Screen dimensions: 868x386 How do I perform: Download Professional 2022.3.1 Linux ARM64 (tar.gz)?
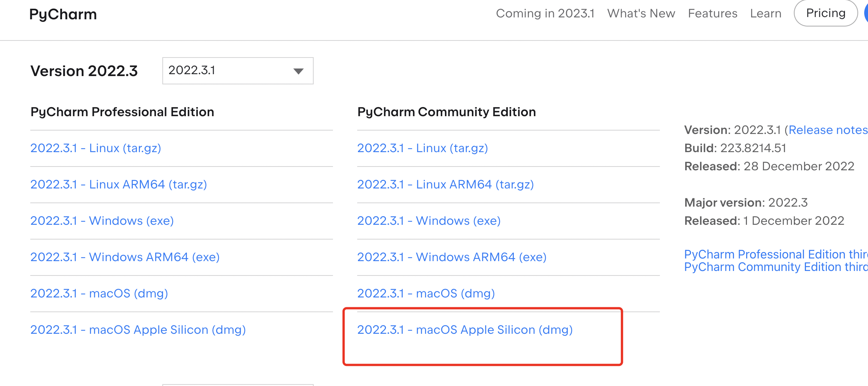(118, 184)
